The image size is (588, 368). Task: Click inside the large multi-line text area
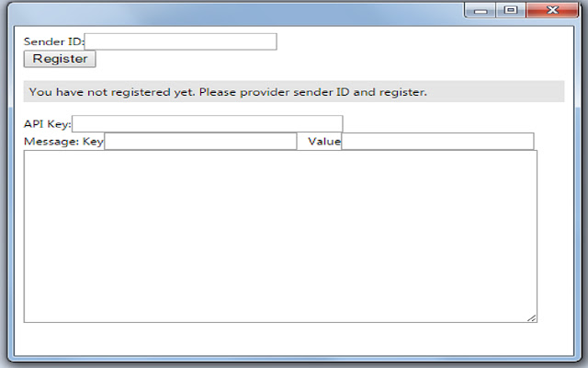280,236
